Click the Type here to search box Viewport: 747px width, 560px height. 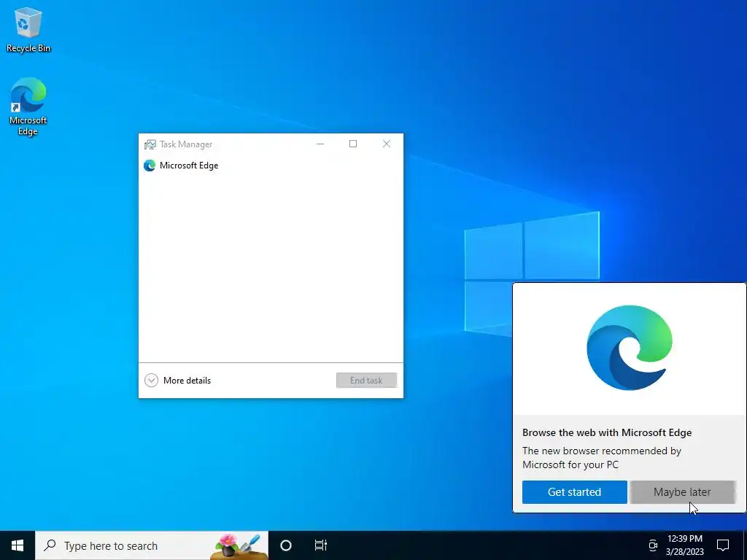coord(152,545)
